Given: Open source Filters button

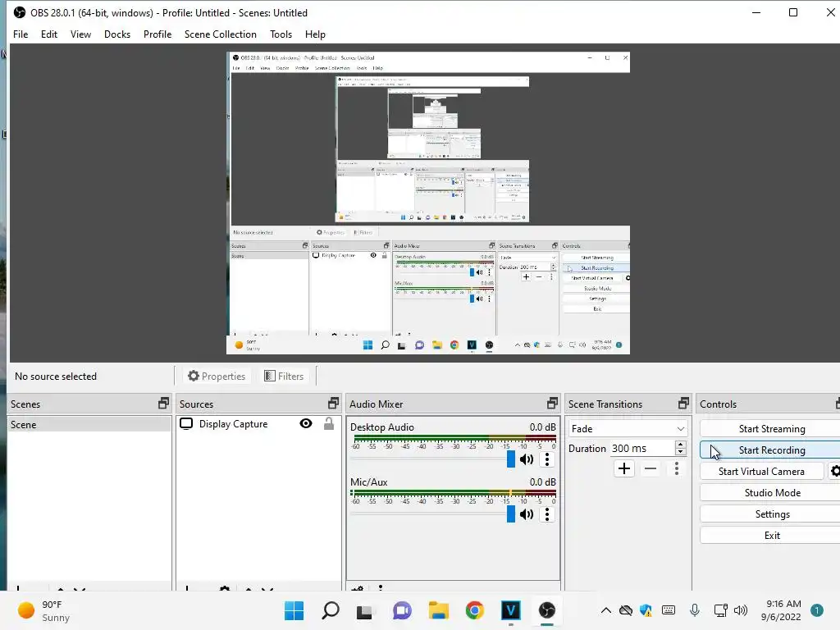Looking at the screenshot, I should click(284, 376).
